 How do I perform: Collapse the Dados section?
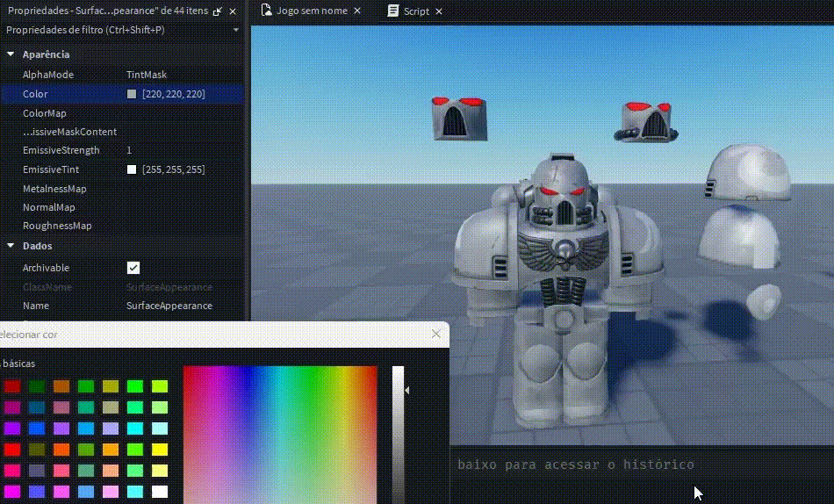pos(11,246)
